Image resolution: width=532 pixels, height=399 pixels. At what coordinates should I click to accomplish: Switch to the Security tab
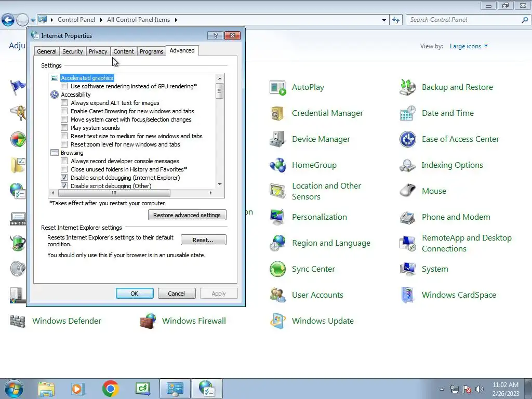click(x=73, y=51)
